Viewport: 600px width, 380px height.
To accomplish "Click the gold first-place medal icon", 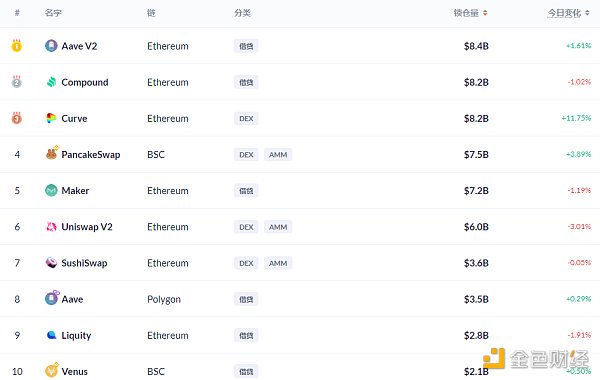I will (x=16, y=46).
